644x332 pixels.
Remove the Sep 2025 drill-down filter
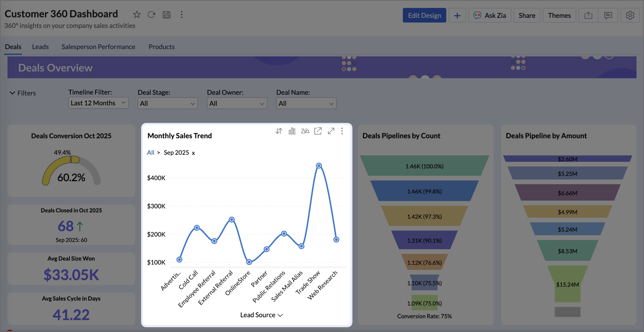[193, 153]
